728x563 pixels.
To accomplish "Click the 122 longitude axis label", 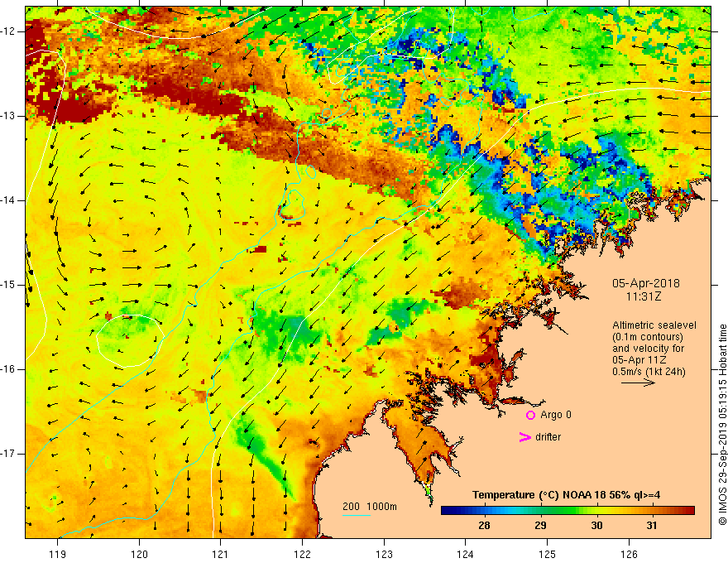I will point(302,554).
